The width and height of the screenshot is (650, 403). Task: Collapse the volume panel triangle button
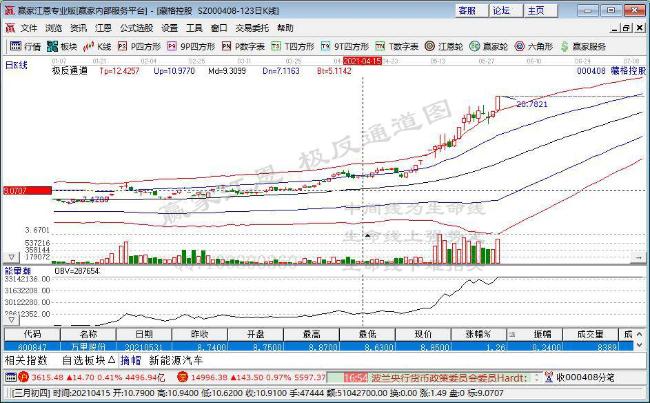pos(11,257)
